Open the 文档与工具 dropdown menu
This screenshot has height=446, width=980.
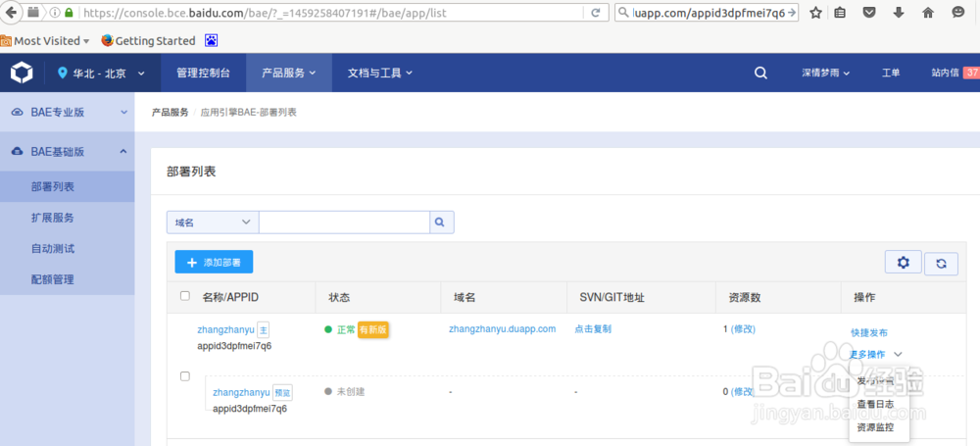(x=380, y=74)
